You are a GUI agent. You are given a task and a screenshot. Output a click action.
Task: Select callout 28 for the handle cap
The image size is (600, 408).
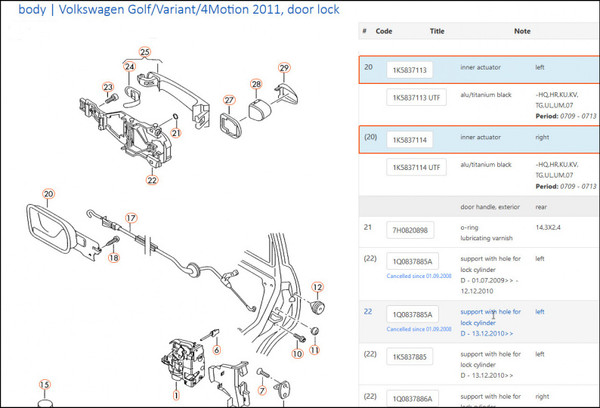point(256,84)
